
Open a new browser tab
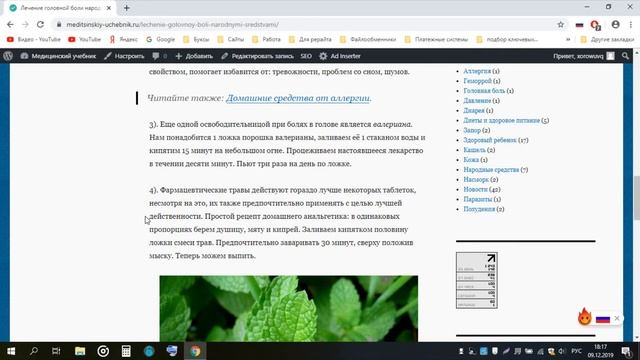tap(127, 8)
